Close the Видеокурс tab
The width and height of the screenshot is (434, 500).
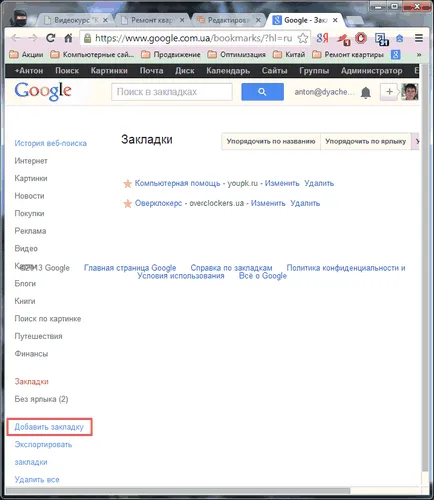(105, 20)
